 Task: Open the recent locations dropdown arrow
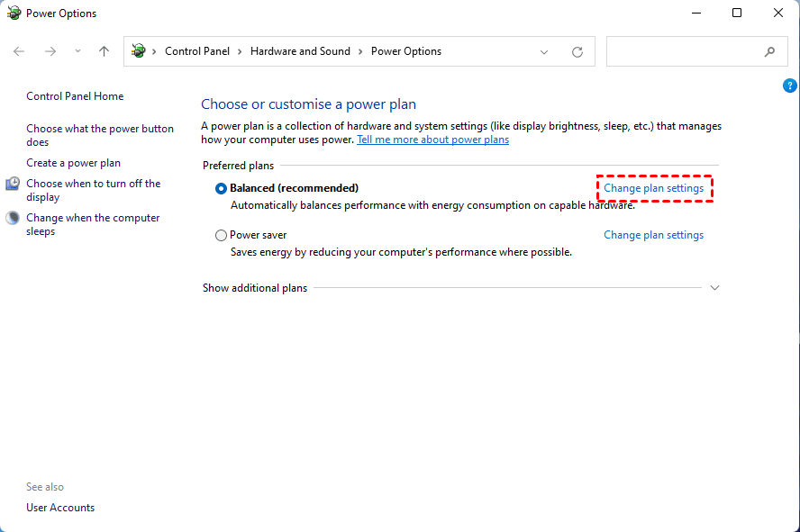(77, 51)
